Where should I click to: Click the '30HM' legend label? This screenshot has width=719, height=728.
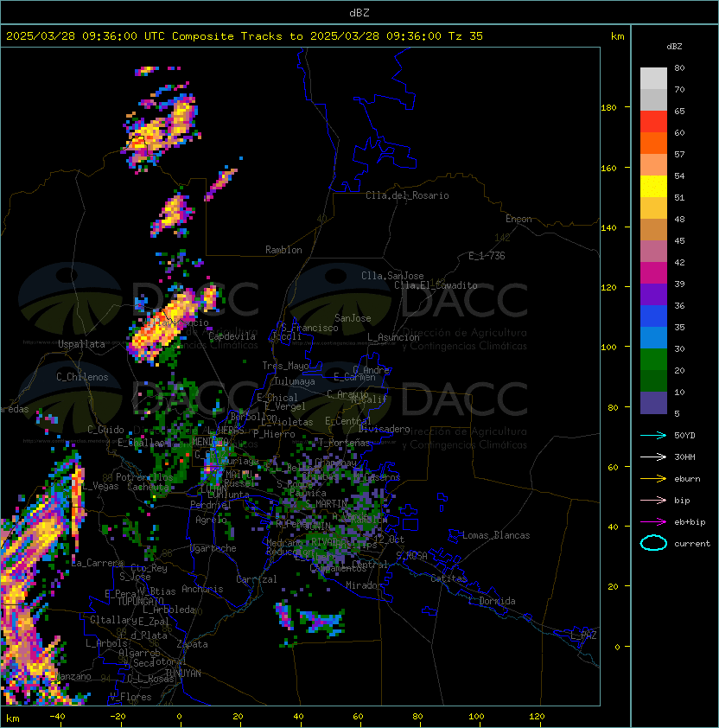(684, 457)
